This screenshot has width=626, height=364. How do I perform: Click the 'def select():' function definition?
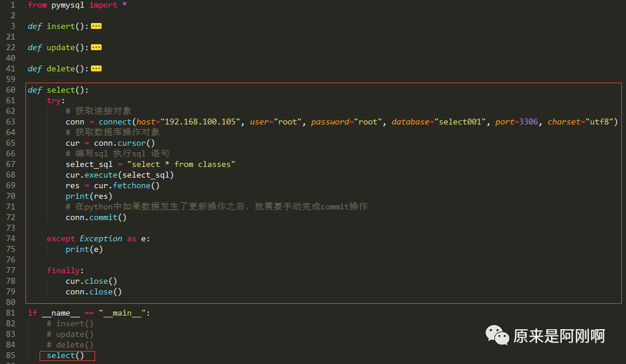[58, 90]
